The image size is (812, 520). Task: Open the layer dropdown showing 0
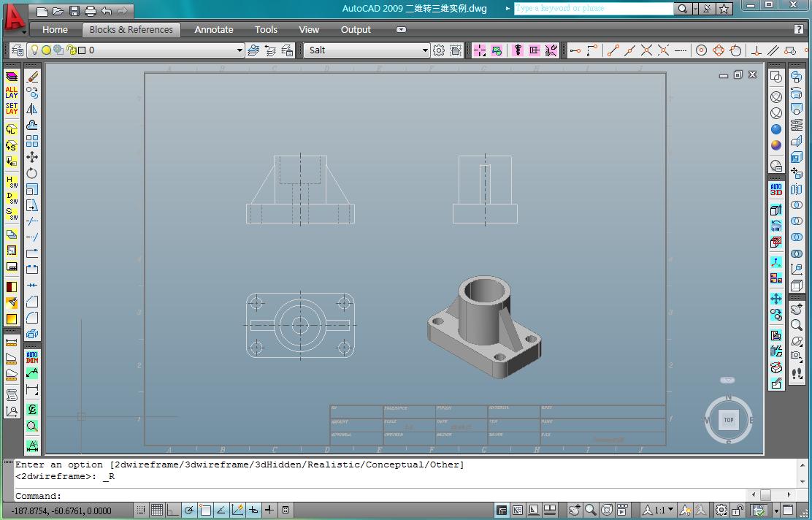point(239,50)
